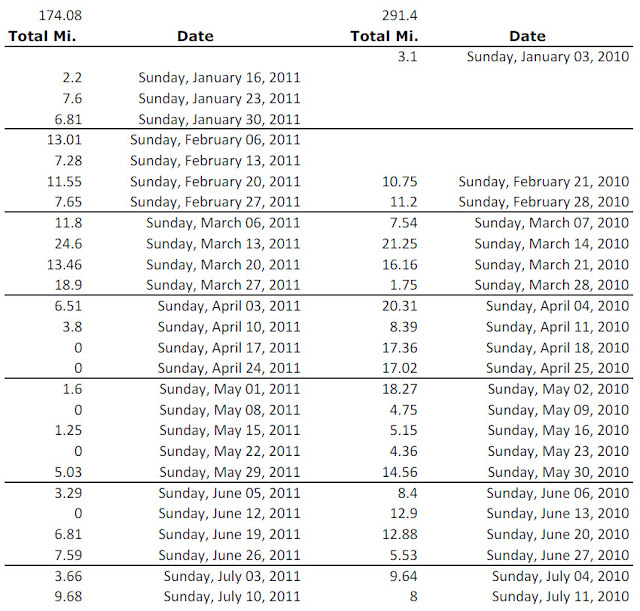The height and width of the screenshot is (611, 640).
Task: Select the right Total Mi. header
Action: tap(384, 36)
